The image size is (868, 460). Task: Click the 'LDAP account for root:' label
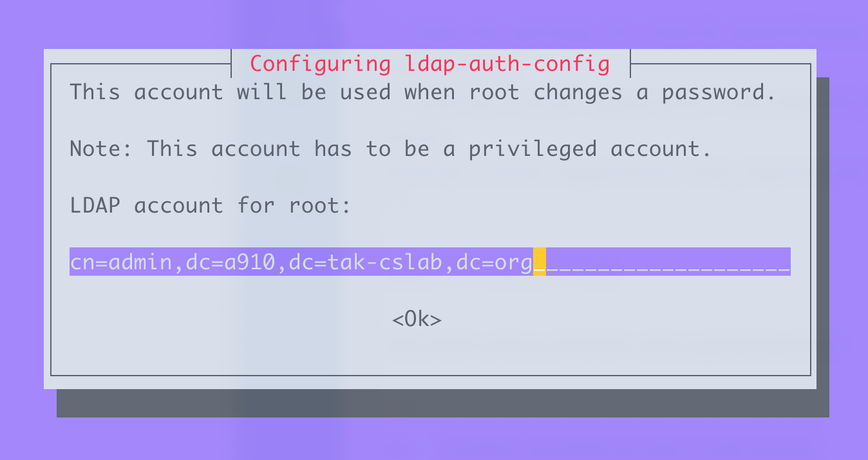tap(211, 206)
